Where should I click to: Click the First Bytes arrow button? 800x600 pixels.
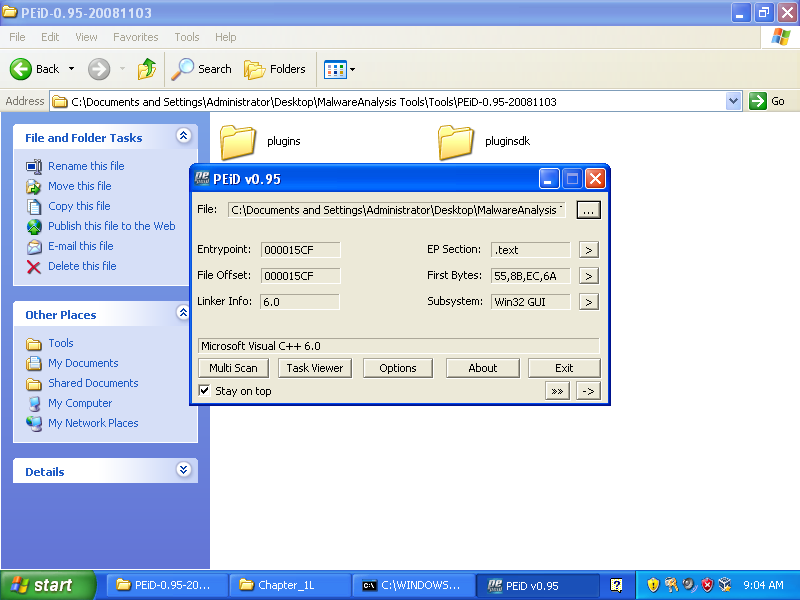589,276
